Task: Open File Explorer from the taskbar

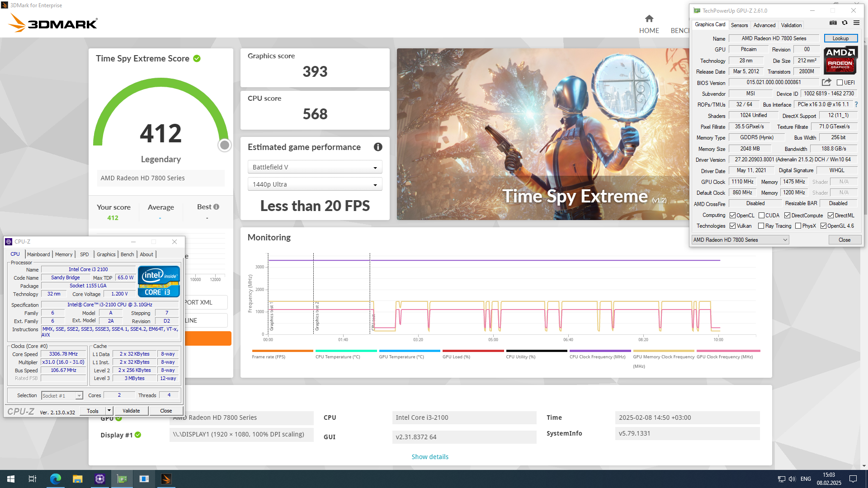Action: [78, 479]
